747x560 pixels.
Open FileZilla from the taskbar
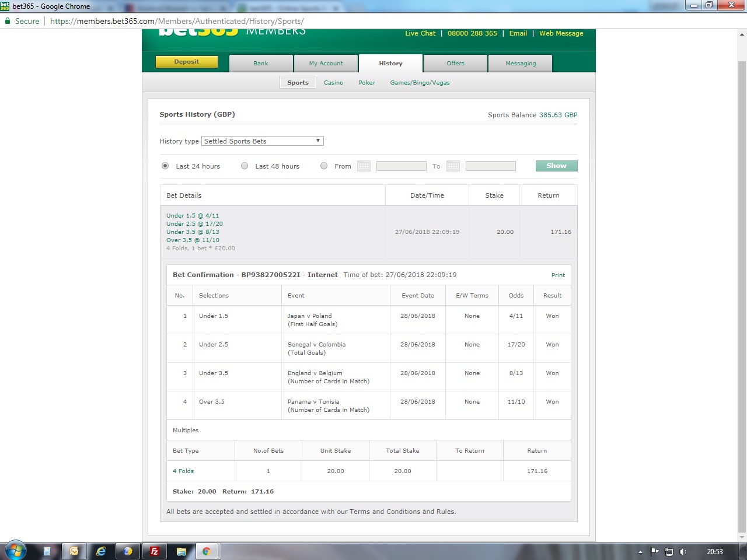point(155,551)
